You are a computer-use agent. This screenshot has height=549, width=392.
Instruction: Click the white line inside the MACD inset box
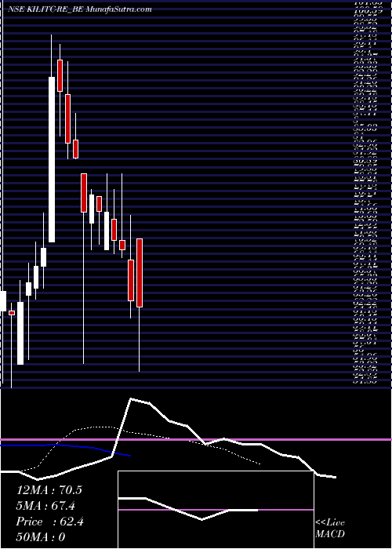click(188, 508)
